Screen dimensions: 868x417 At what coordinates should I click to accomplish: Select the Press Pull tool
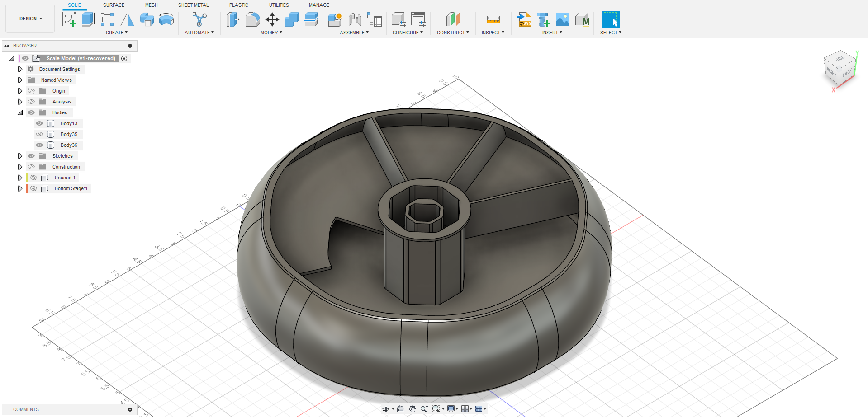pyautogui.click(x=233, y=19)
